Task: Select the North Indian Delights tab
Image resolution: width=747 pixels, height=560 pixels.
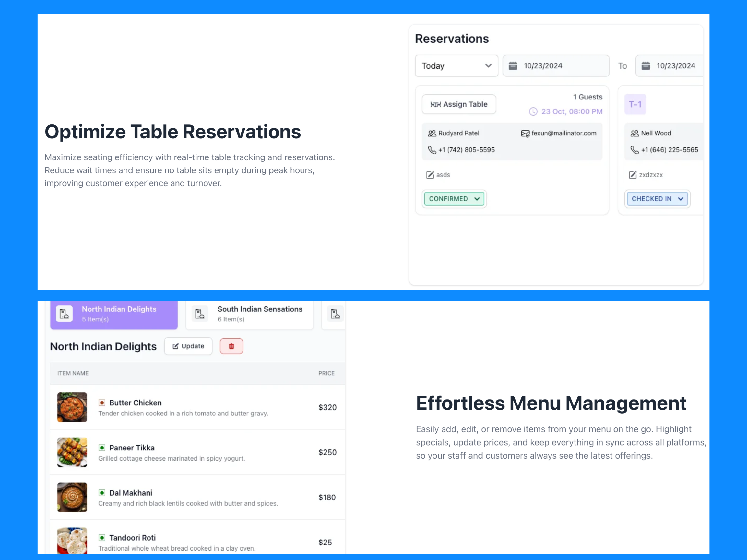Action: point(114,314)
